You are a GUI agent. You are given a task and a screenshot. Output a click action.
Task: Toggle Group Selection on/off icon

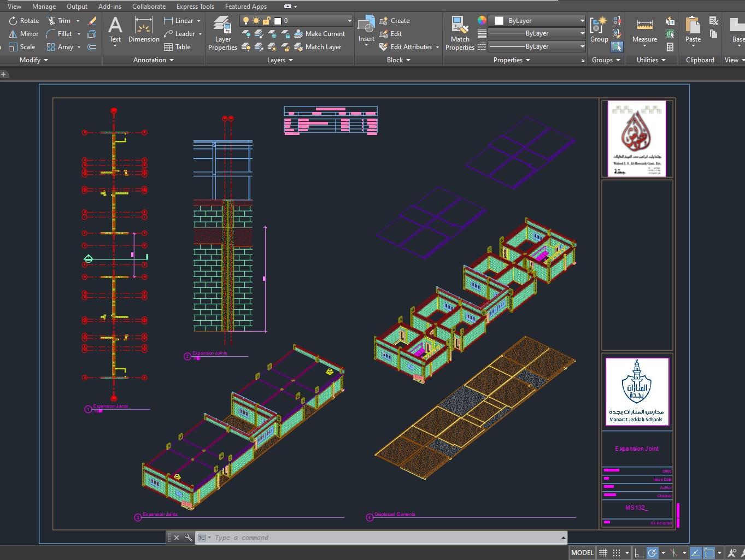[x=617, y=47]
